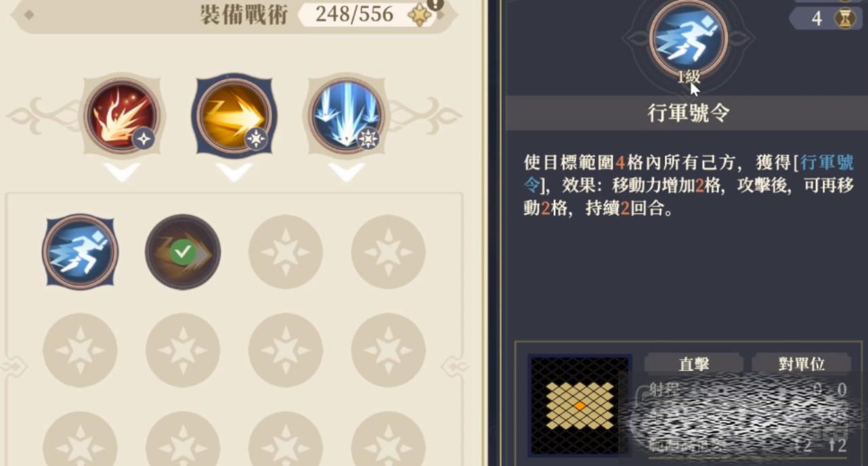Expand chevron under the red fire tactic

coord(122,172)
